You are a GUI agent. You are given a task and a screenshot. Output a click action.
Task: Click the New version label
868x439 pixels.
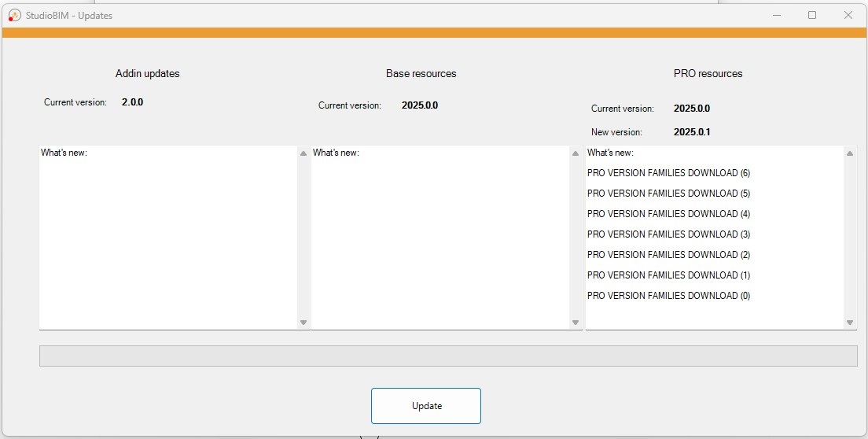616,132
